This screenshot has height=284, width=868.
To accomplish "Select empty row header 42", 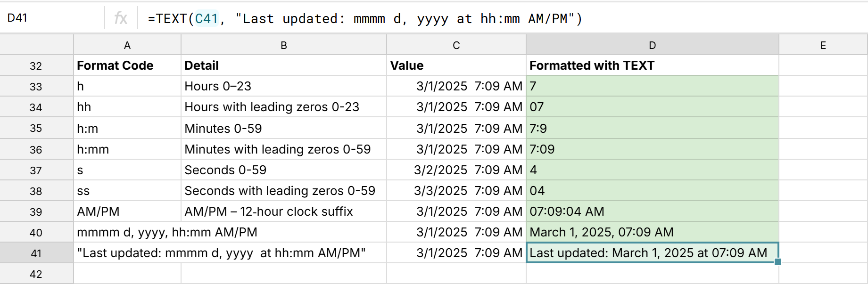I will click(36, 273).
